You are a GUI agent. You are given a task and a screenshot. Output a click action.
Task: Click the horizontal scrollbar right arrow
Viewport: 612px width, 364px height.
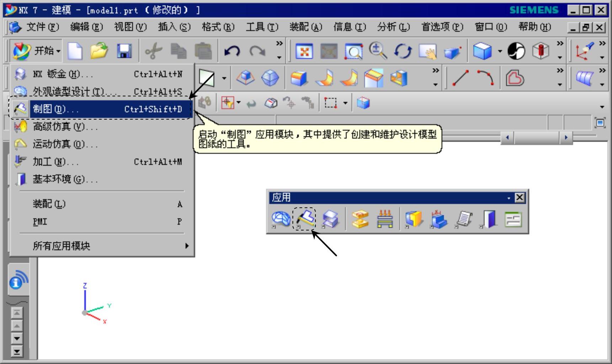click(x=566, y=137)
